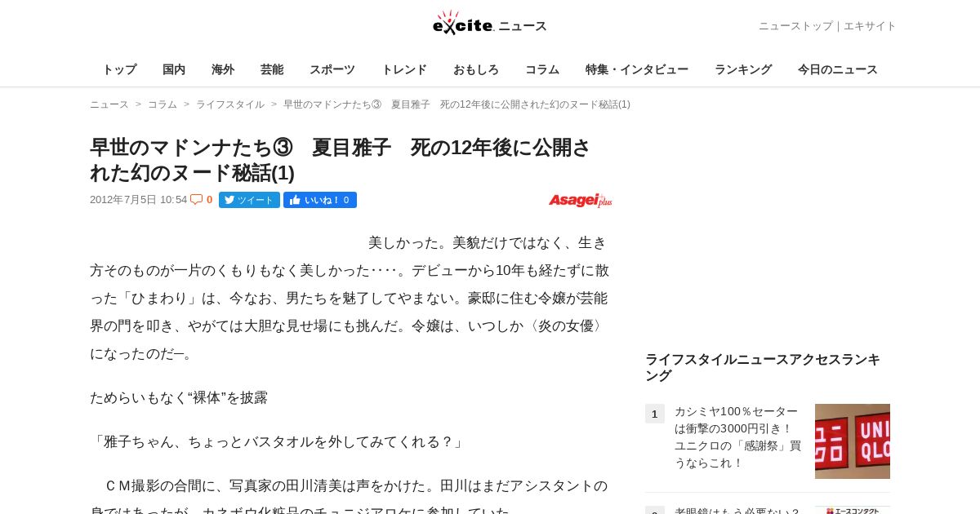980x514 pixels.
Task: Go to the トップ nav tab
Action: point(119,69)
